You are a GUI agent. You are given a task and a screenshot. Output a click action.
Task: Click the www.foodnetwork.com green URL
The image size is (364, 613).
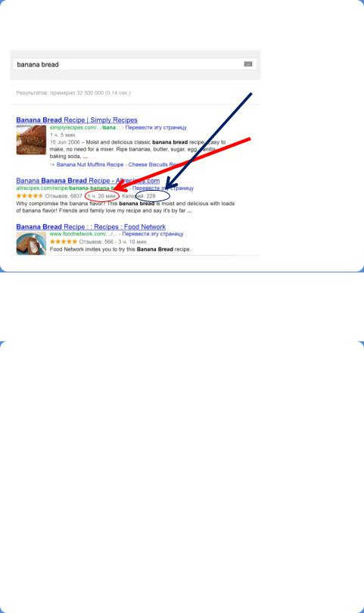(83, 234)
